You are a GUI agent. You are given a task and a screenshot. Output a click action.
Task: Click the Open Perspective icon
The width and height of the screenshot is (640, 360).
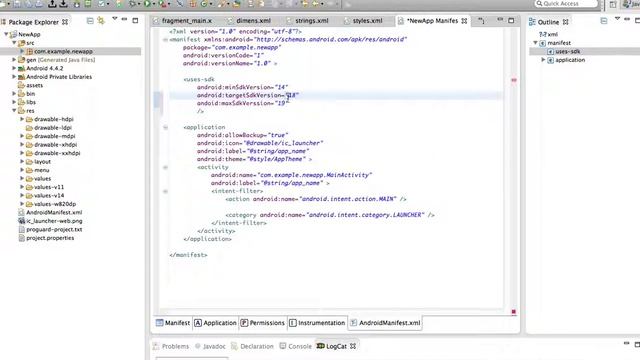pyautogui.click(x=613, y=4)
